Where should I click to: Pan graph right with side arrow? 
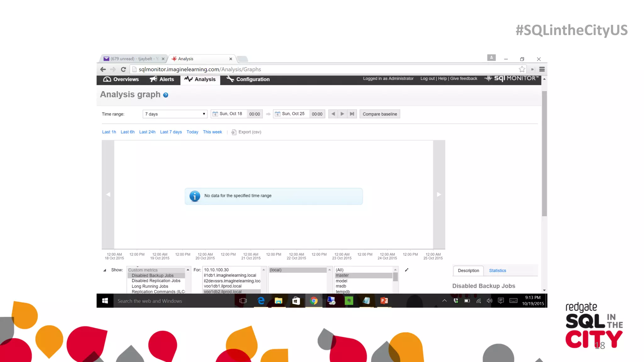point(439,195)
